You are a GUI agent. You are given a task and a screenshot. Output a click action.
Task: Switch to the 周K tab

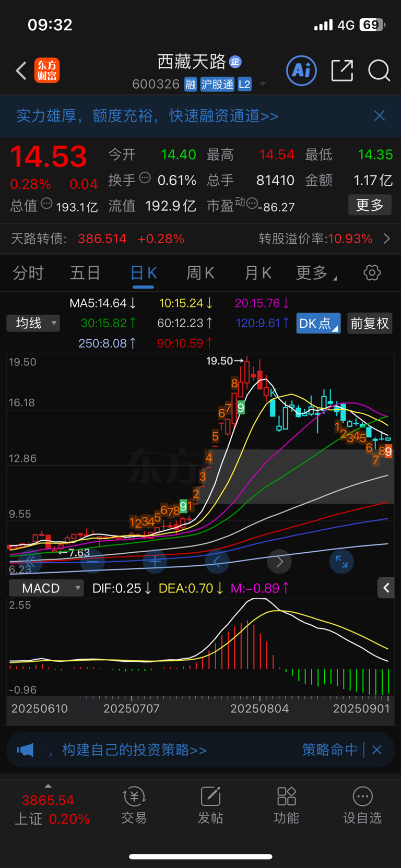click(x=200, y=273)
